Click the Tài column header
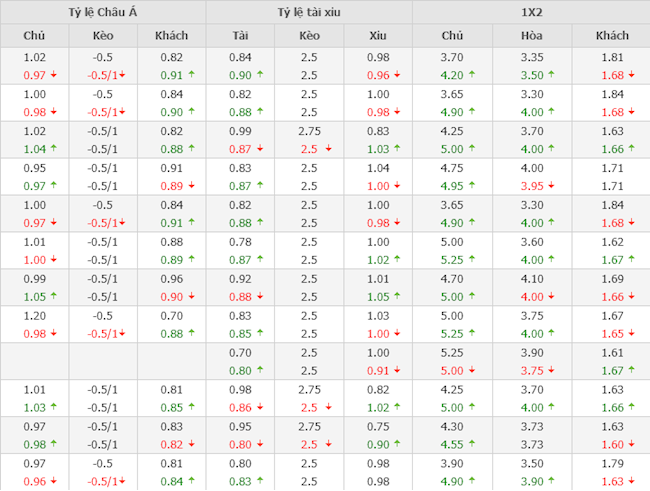The image size is (650, 491). coord(240,35)
